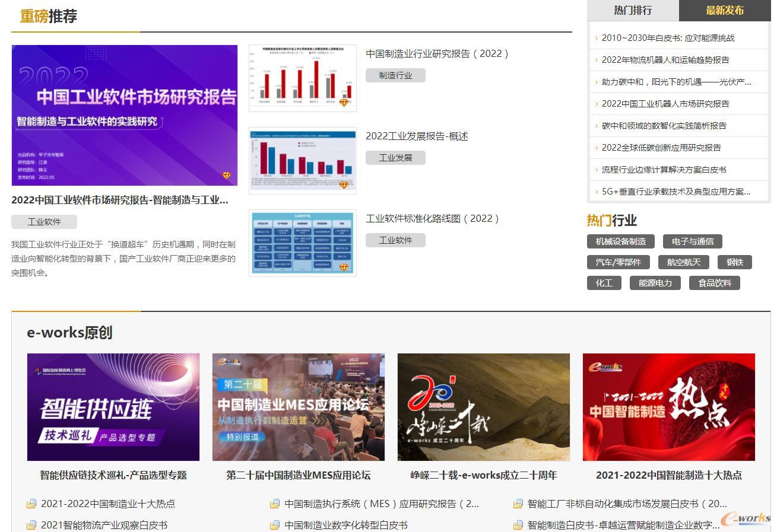
Task: Open 中国制造业数字化转型白皮书 link
Action: point(346,525)
